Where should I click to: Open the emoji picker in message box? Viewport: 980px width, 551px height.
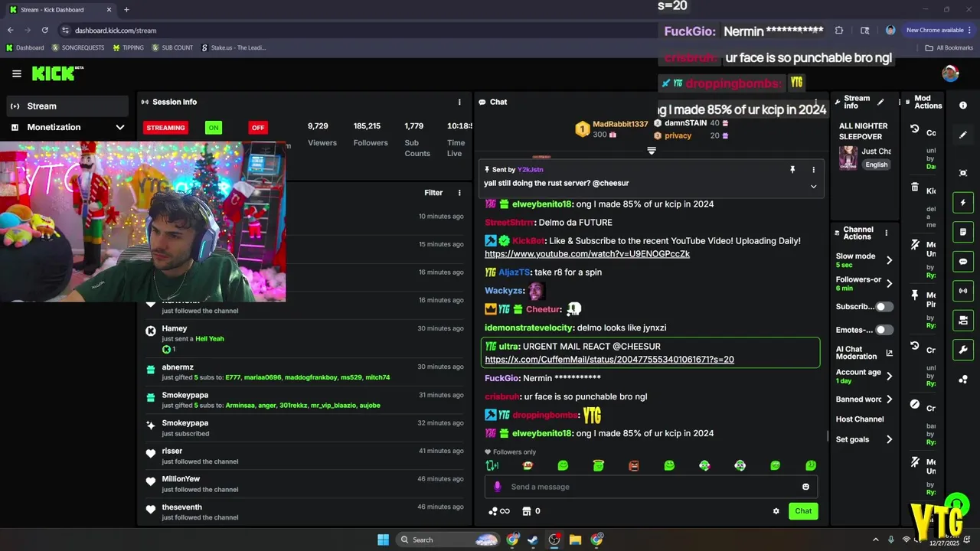pyautogui.click(x=805, y=487)
